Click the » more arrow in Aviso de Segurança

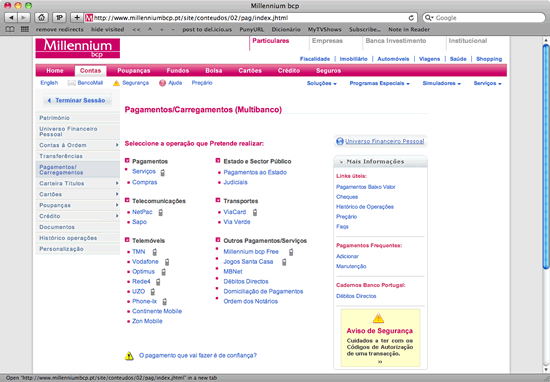coord(380,362)
